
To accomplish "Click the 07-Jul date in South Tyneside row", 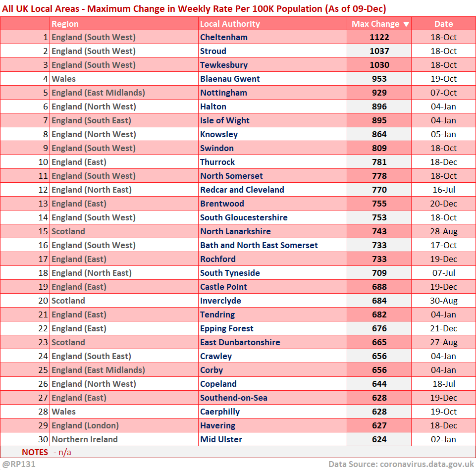I will coord(443,273).
